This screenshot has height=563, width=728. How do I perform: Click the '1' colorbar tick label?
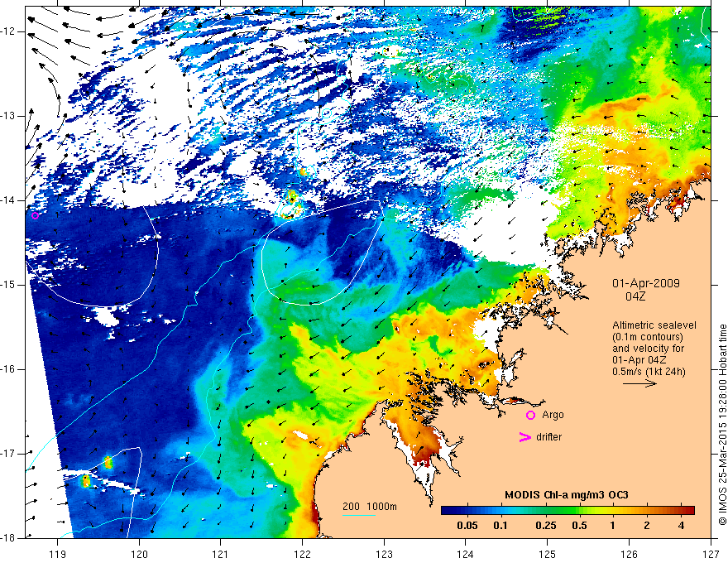click(613, 526)
